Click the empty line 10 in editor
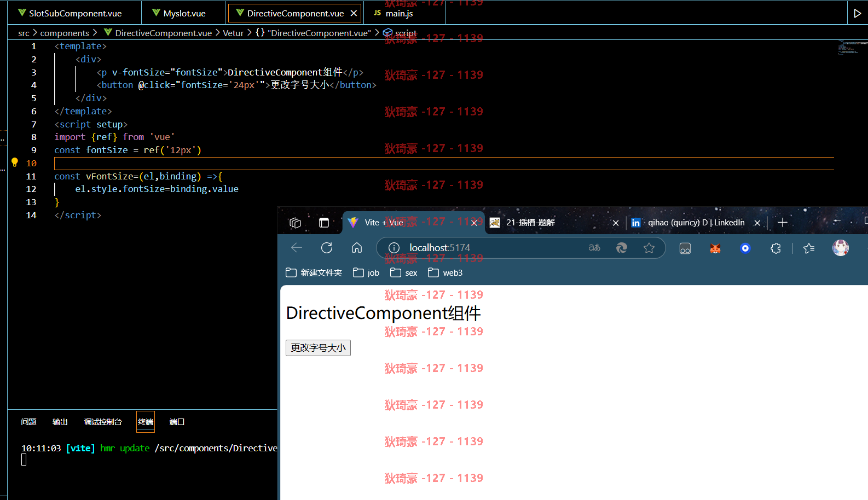Screen dimensions: 868x500 pos(444,163)
